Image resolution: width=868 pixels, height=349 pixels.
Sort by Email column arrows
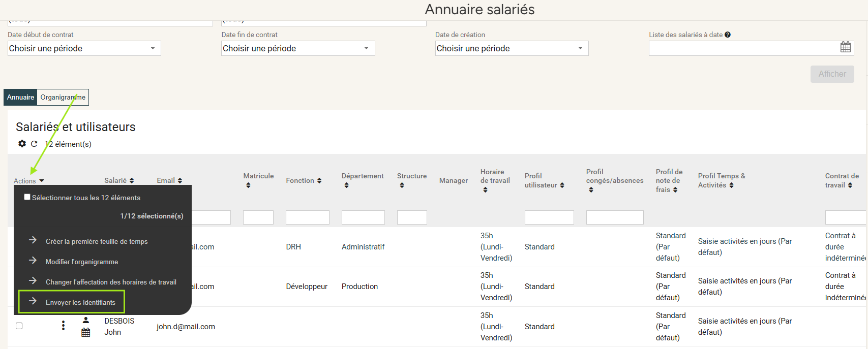180,180
